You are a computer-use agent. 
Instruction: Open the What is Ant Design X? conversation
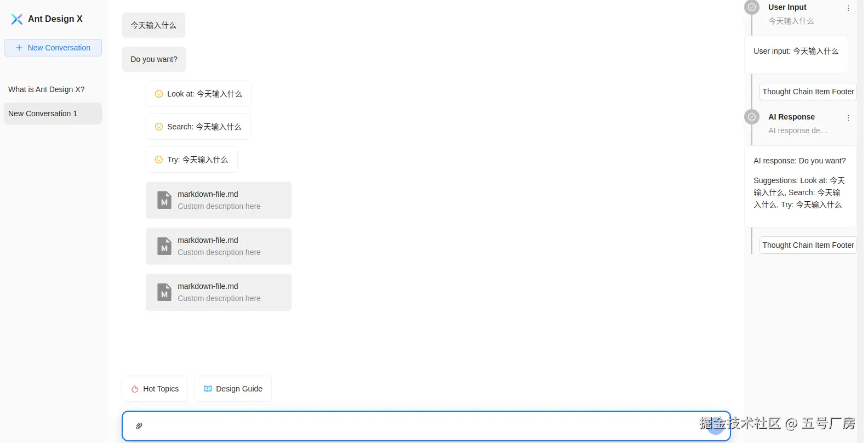[x=53, y=89]
